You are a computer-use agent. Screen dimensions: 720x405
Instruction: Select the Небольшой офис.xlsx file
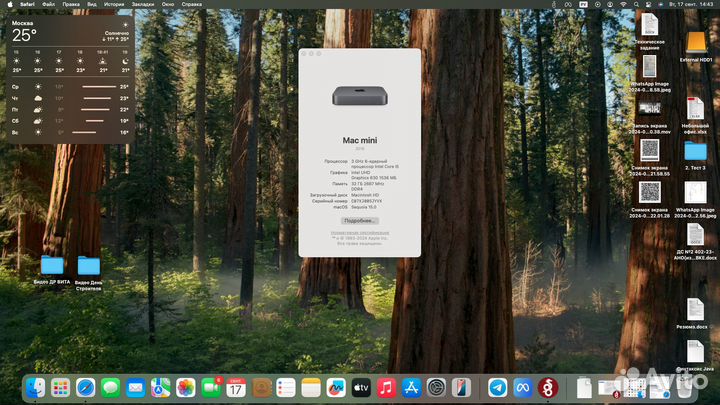tap(695, 116)
